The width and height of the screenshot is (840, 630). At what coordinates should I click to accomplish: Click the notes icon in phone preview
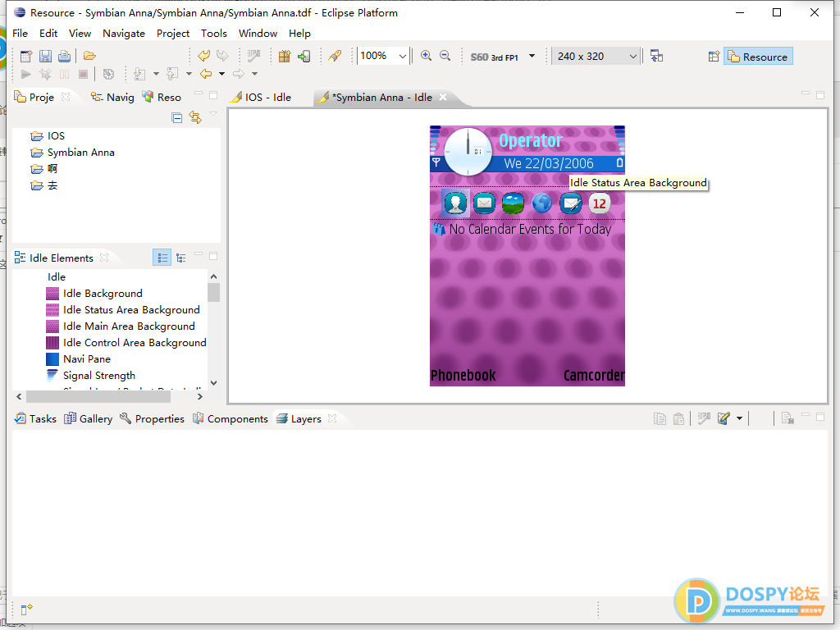(571, 203)
